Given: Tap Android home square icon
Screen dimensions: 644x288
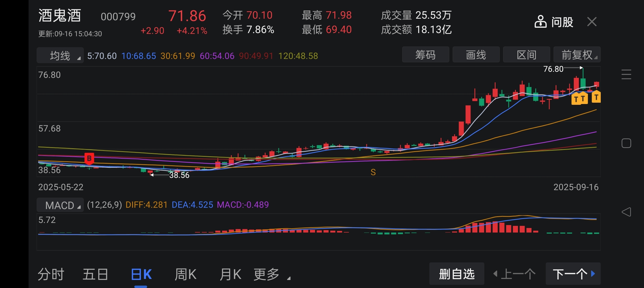Looking at the screenshot, I should [x=626, y=143].
